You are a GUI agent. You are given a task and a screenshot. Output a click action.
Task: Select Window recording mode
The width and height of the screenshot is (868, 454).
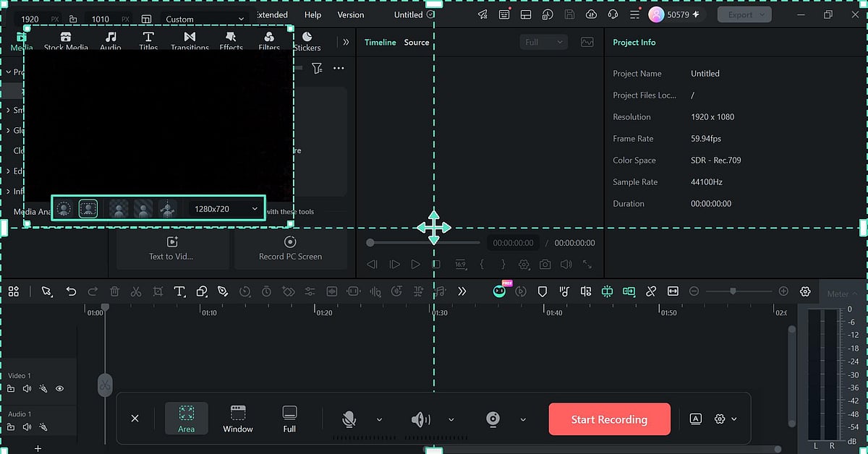click(x=238, y=419)
